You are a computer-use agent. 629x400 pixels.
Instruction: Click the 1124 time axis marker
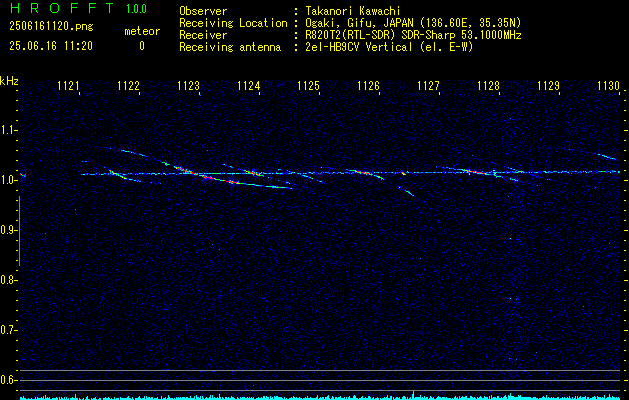click(248, 86)
